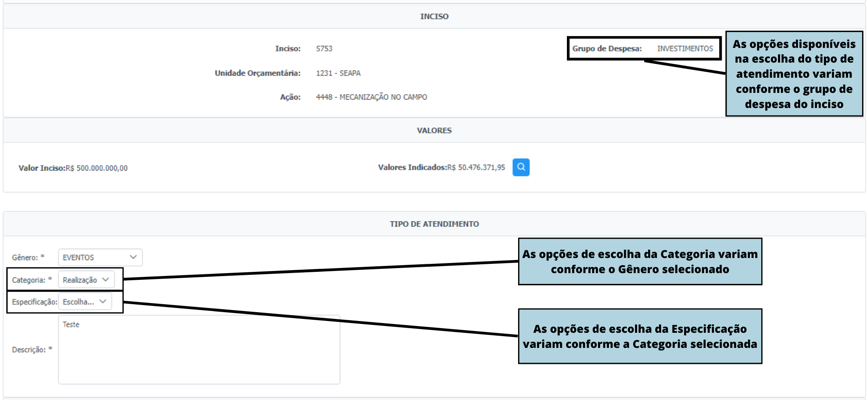Viewport: 868px width, 400px height.
Task: Click the callout about Especificação varying by Categoria
Action: 640,336
